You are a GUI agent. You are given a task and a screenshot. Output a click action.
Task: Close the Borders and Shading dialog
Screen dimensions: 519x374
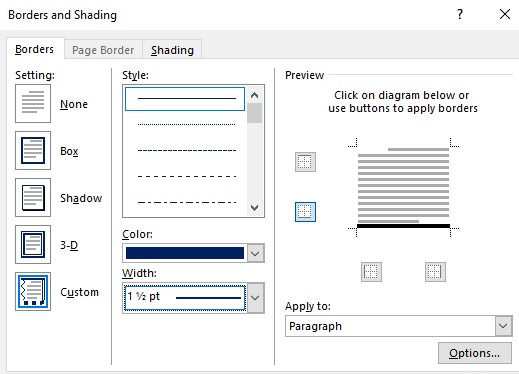coord(505,14)
